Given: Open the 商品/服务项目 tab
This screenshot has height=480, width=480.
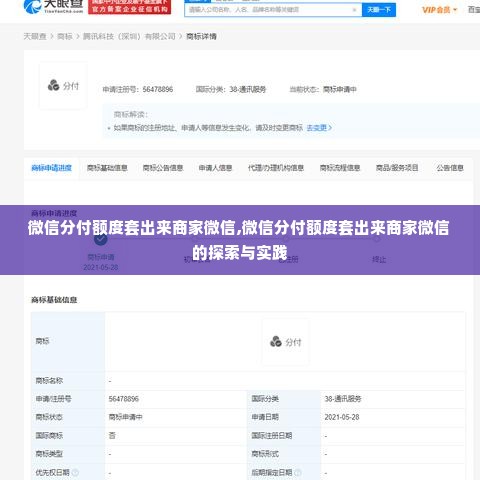Looking at the screenshot, I should pos(397,168).
